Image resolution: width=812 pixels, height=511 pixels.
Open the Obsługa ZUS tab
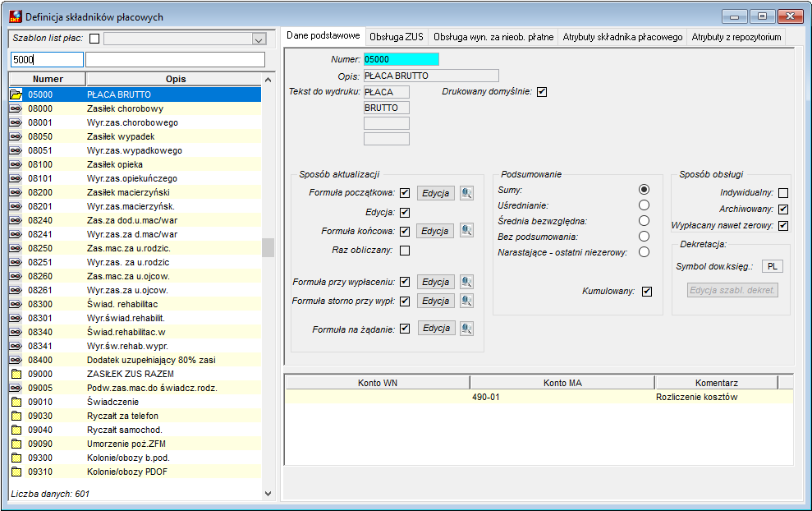click(x=397, y=37)
